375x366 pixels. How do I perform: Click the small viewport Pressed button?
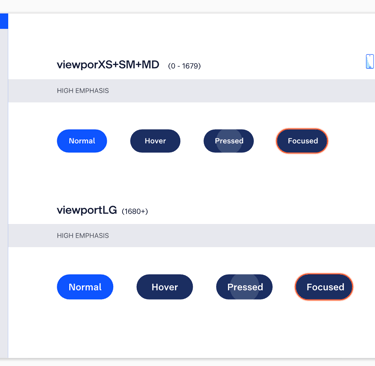coord(229,141)
